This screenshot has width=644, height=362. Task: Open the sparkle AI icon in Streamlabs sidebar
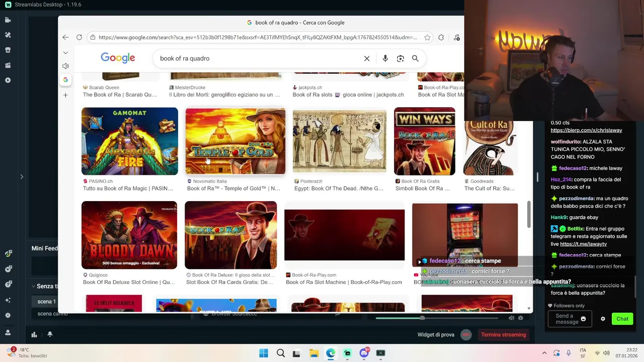8,300
